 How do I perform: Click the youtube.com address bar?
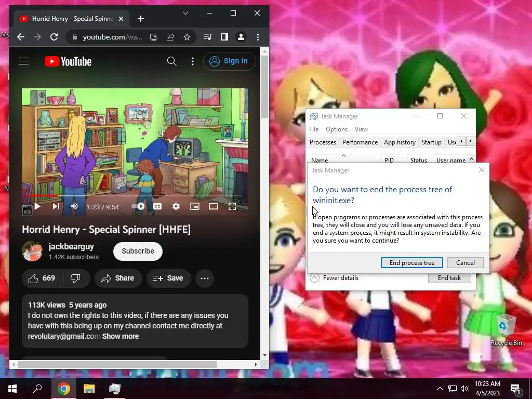pyautogui.click(x=112, y=37)
